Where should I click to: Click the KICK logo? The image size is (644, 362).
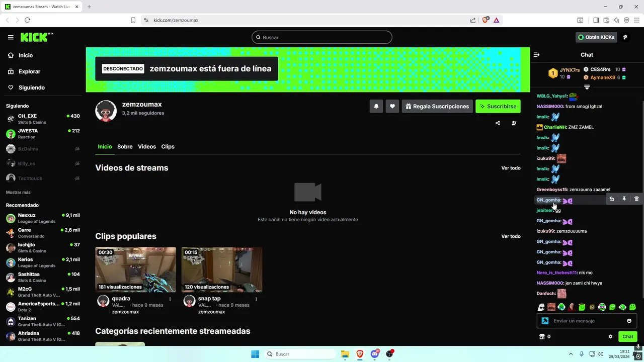(x=37, y=37)
